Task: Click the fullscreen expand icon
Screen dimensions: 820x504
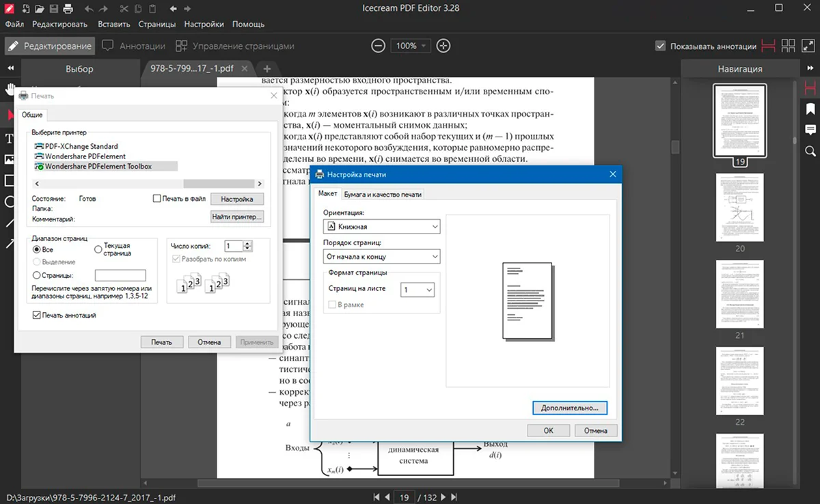Action: coord(808,46)
